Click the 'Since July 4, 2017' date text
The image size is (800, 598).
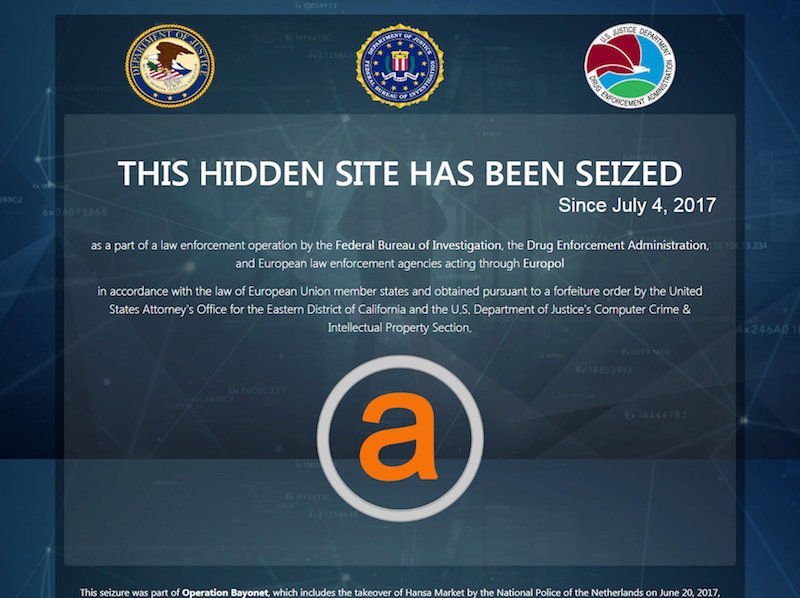click(637, 205)
